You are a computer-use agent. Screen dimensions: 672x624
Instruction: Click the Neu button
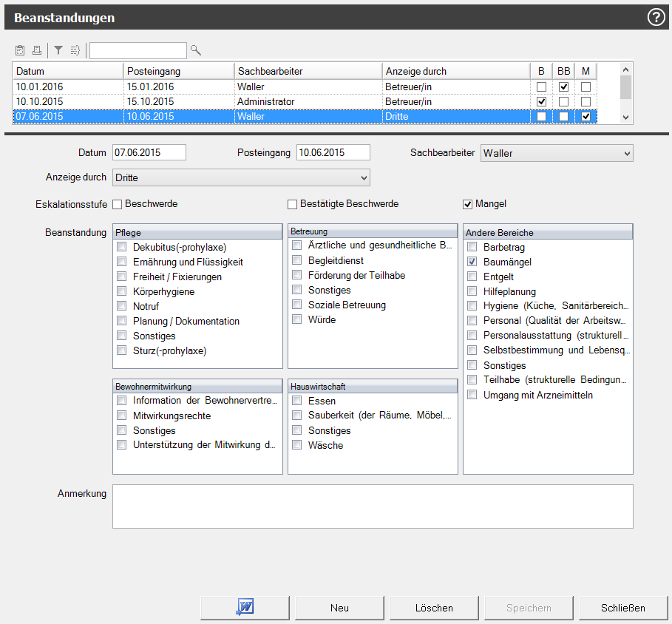tap(339, 608)
